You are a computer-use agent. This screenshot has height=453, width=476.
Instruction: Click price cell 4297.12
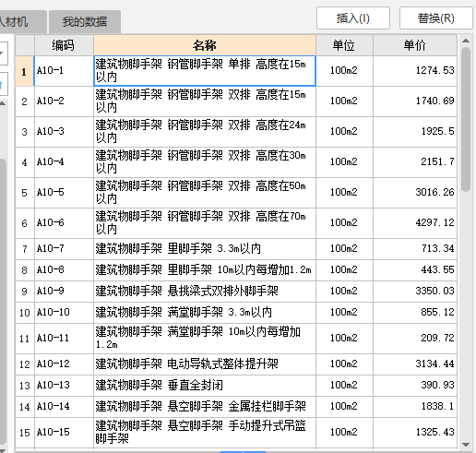pos(415,223)
